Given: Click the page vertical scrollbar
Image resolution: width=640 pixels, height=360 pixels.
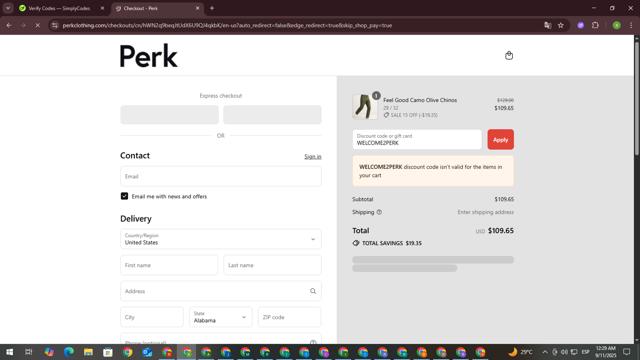Looking at the screenshot, I should [636, 98].
